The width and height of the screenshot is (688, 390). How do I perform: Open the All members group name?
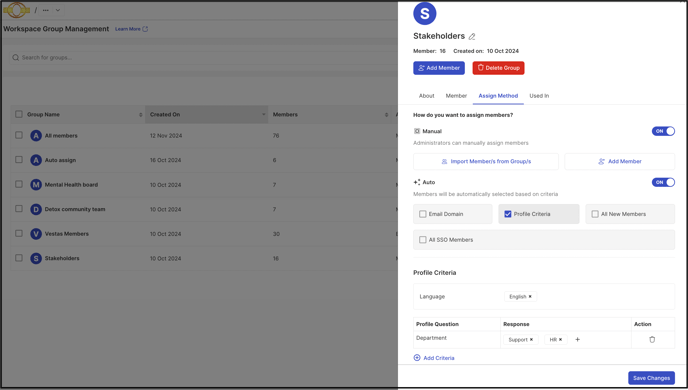61,136
